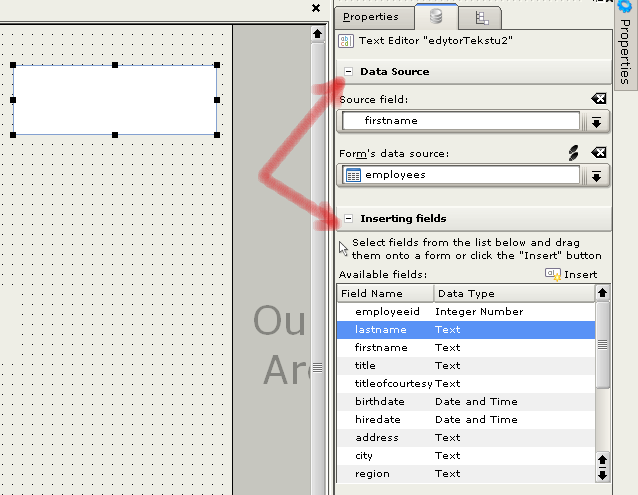This screenshot has width=638, height=495.
Task: Collapse the Inserting fields section
Action: [349, 219]
